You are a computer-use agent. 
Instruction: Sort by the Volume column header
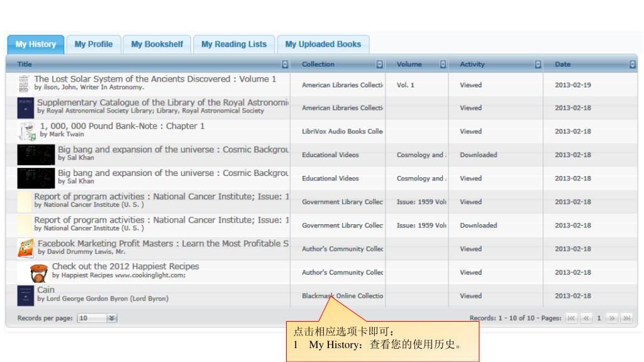pyautogui.click(x=409, y=64)
